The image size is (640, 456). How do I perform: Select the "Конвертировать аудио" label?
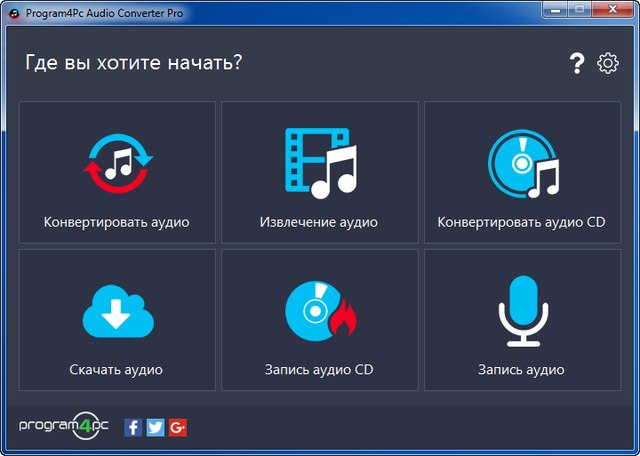(x=117, y=222)
